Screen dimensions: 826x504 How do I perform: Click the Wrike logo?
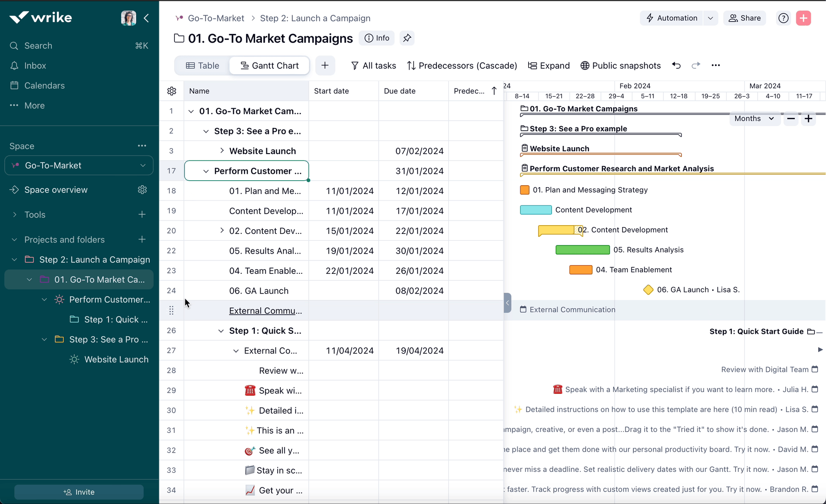click(x=40, y=17)
